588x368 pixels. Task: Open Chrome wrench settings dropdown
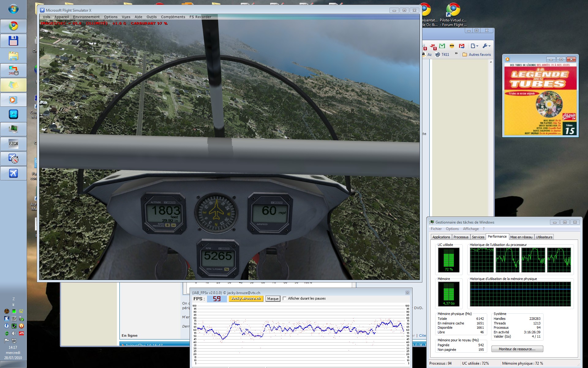[486, 46]
